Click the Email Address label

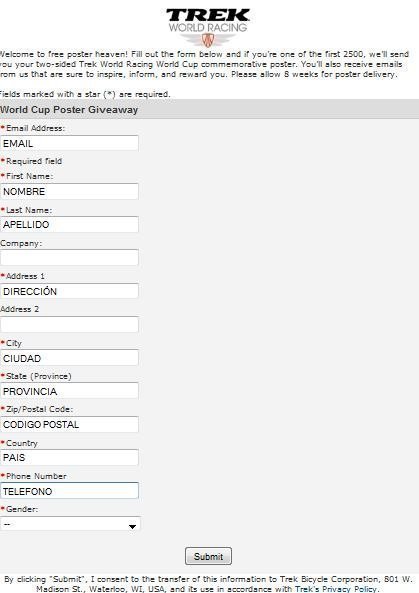[35, 128]
